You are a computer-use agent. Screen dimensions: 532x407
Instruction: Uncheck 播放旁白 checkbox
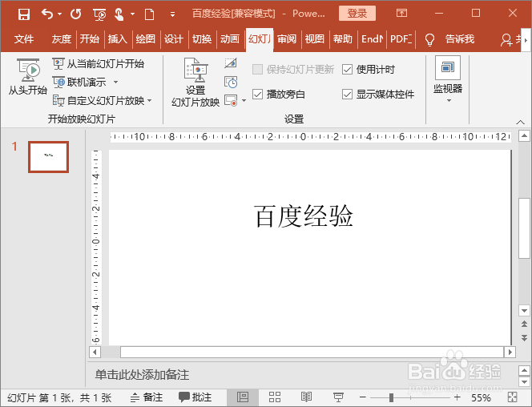(x=257, y=94)
